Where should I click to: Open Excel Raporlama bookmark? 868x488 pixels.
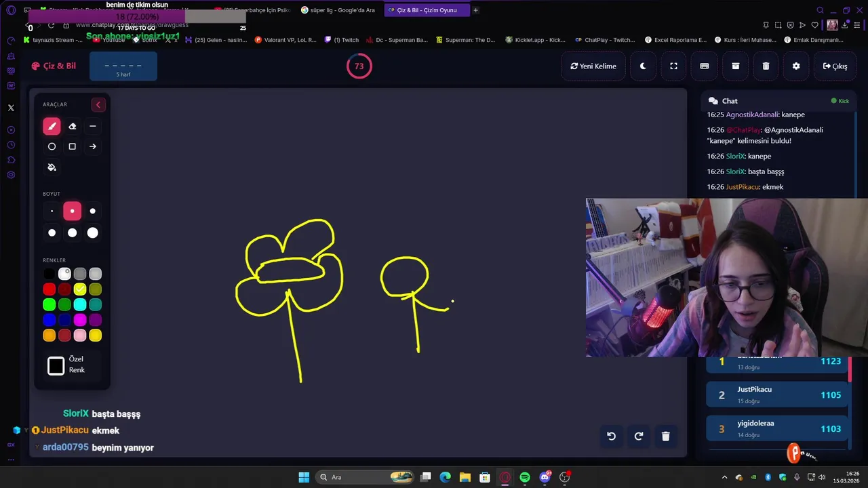click(x=675, y=40)
